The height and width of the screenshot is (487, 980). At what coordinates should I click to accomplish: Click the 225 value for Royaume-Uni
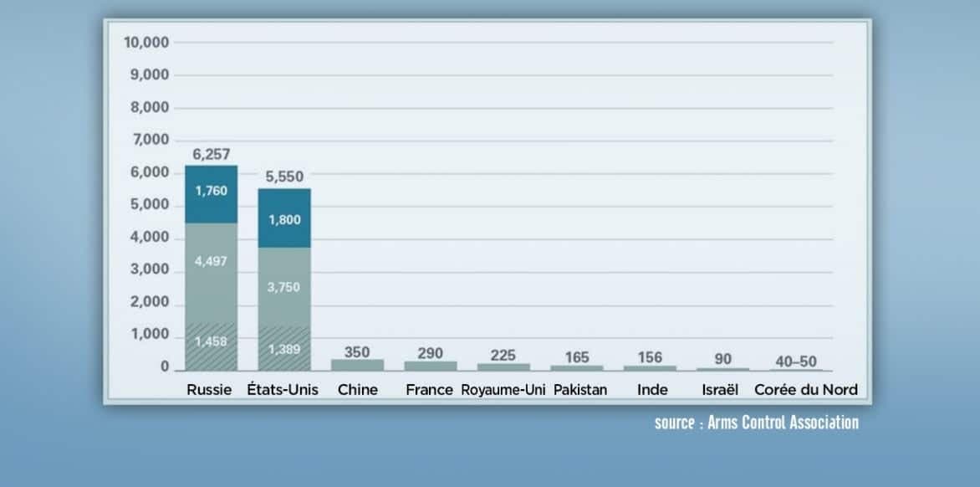(x=503, y=356)
